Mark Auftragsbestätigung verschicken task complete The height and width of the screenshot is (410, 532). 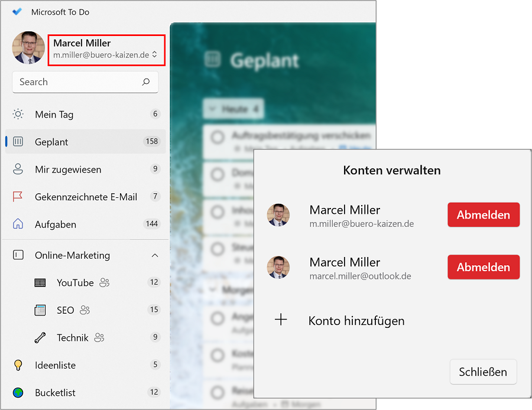click(x=218, y=137)
